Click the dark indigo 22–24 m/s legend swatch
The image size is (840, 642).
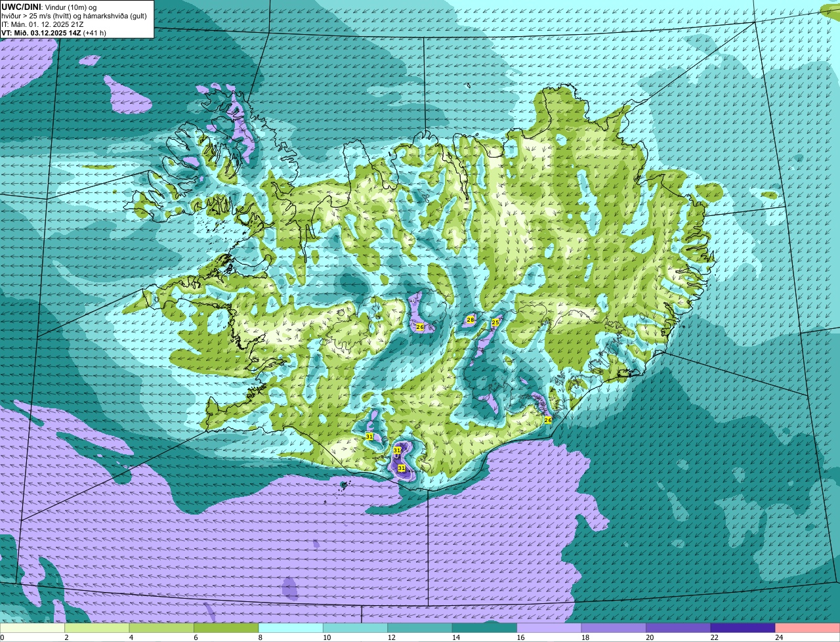click(743, 628)
